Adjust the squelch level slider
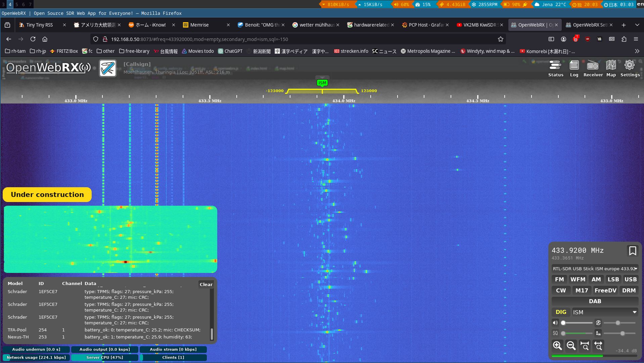Image resolution: width=644 pixels, height=363 pixels. click(x=577, y=333)
